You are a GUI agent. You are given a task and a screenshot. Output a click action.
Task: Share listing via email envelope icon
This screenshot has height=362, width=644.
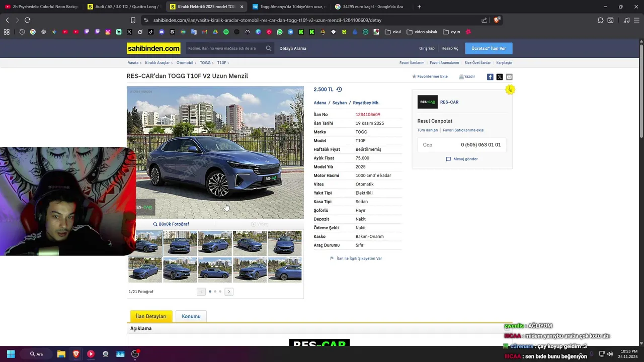[x=509, y=77]
